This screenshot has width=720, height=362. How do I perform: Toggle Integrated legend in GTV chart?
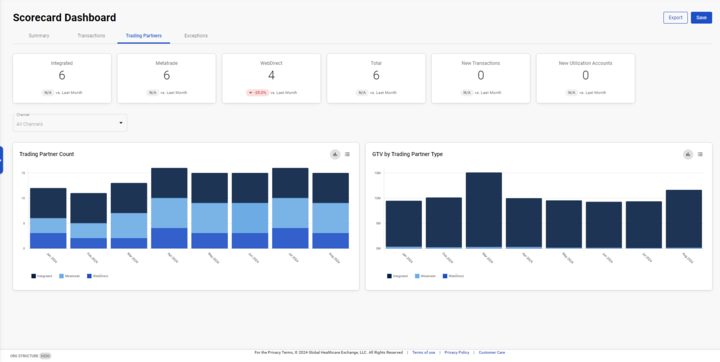(397, 276)
